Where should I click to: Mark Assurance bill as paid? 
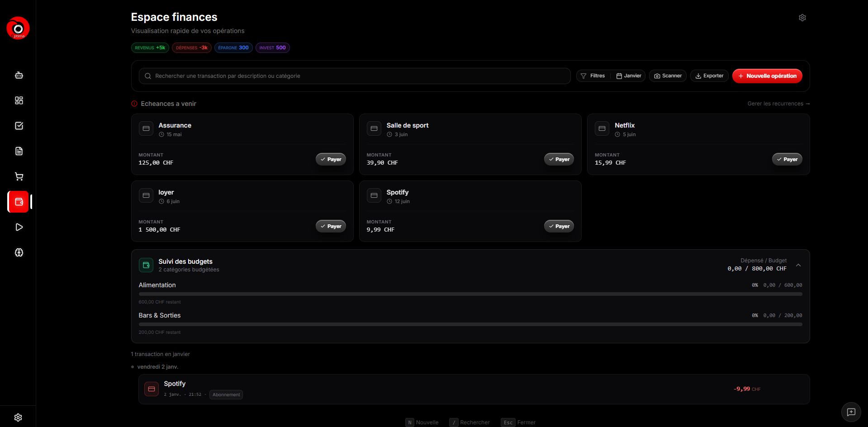pyautogui.click(x=331, y=159)
